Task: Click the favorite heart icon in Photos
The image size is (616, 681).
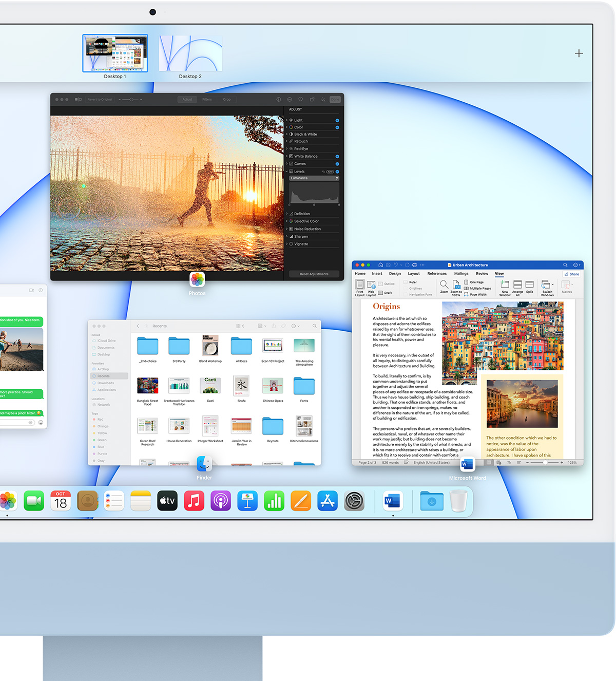Action: 301,100
